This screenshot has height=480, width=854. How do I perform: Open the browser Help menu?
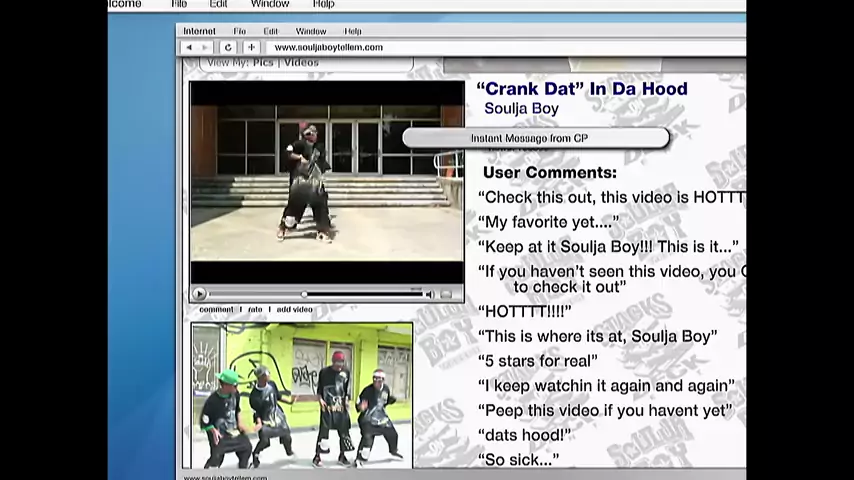tap(353, 31)
